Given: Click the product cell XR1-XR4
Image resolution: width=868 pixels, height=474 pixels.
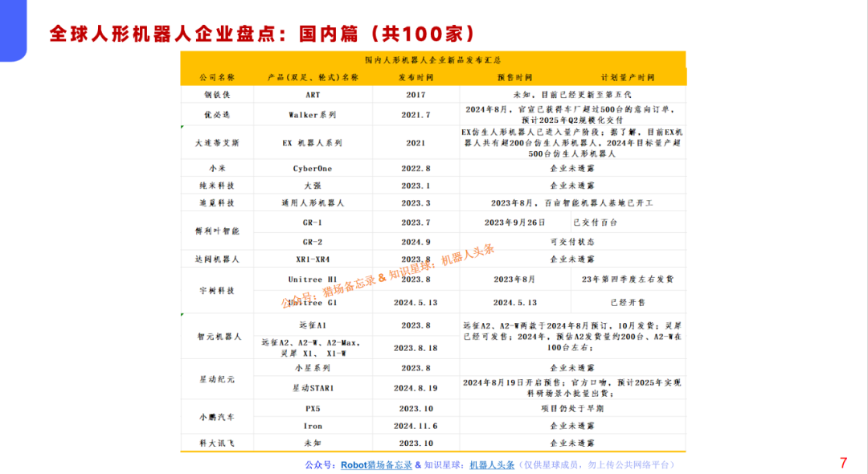Looking at the screenshot, I should pyautogui.click(x=313, y=259).
